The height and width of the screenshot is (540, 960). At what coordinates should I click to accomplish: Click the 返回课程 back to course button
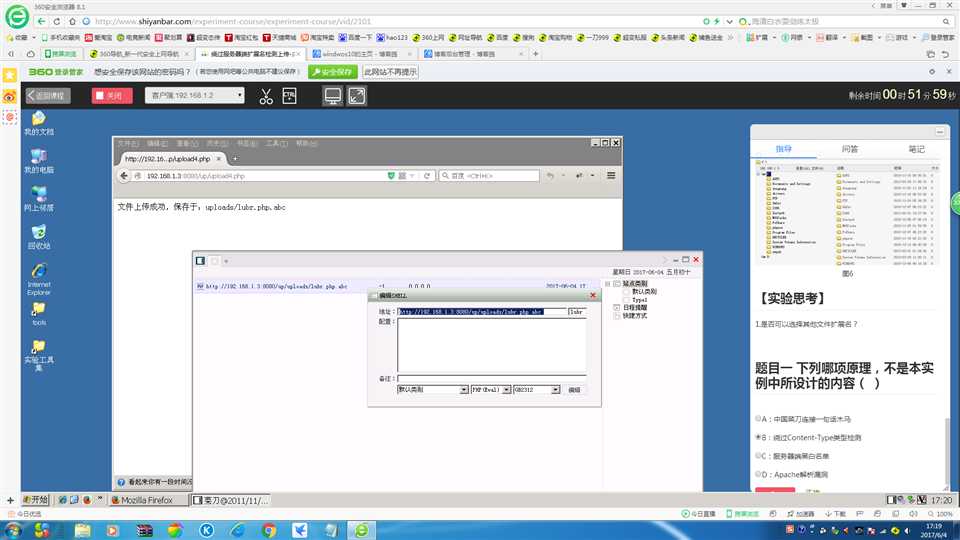(x=48, y=96)
